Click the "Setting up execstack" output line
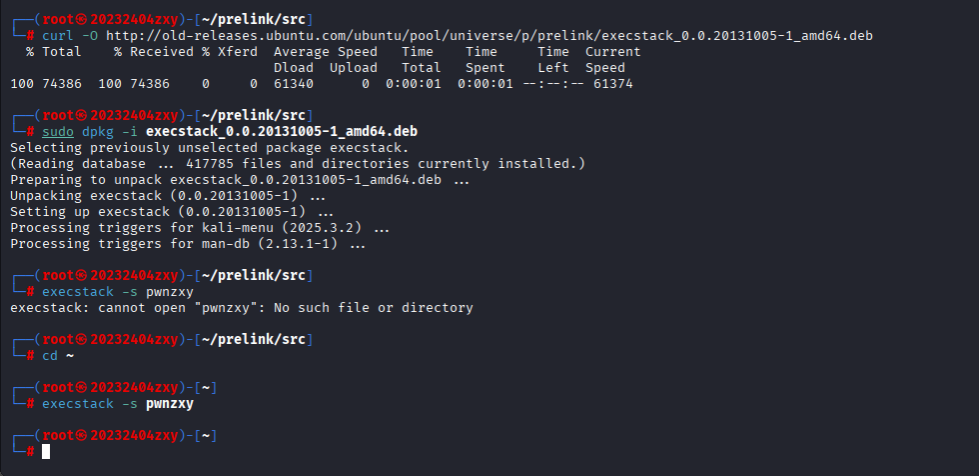This screenshot has width=980, height=476. [171, 212]
